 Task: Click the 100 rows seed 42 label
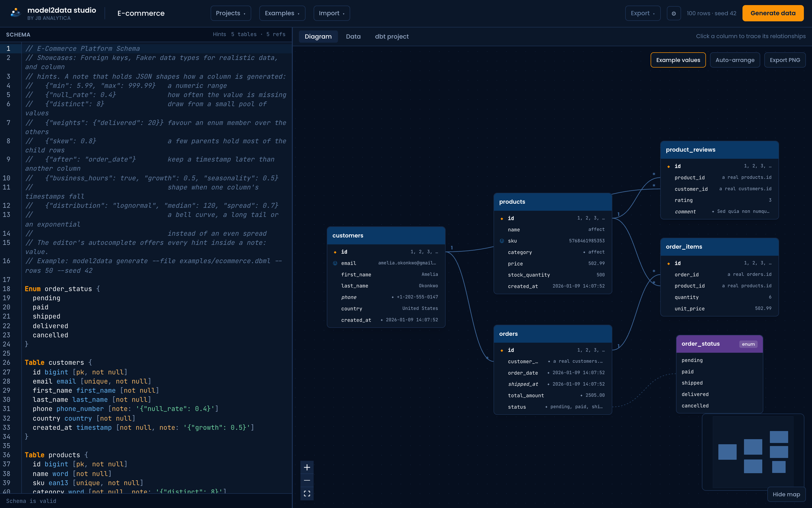pyautogui.click(x=711, y=13)
